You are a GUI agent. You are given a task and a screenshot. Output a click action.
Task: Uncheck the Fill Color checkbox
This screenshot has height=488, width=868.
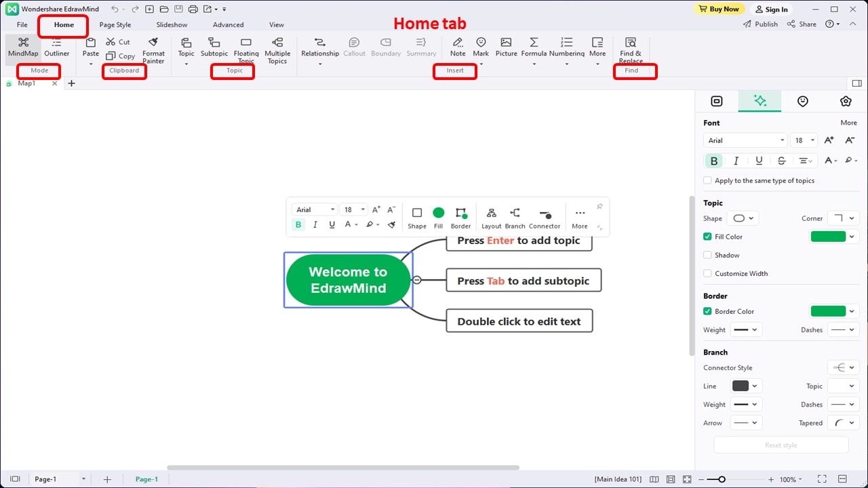707,237
